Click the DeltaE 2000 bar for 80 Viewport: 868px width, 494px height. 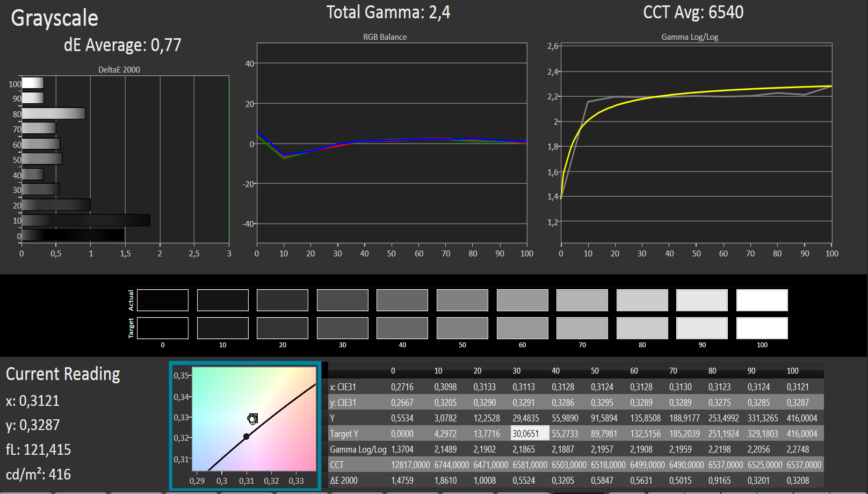pos(54,113)
